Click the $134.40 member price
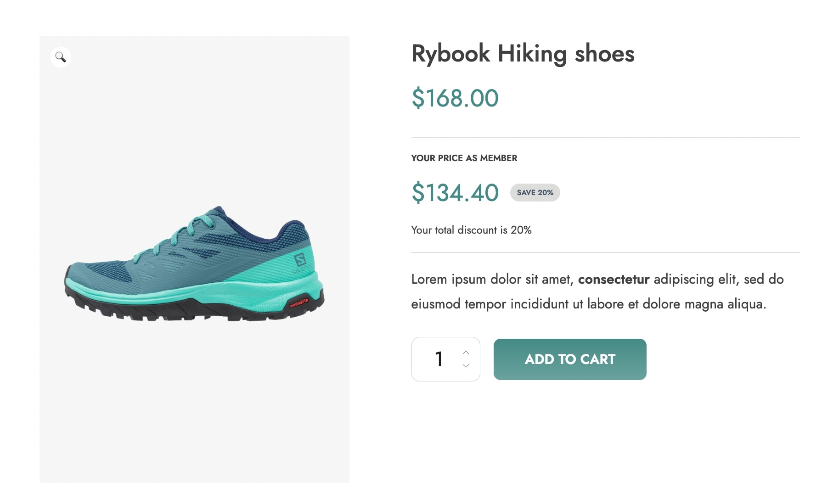 point(455,193)
